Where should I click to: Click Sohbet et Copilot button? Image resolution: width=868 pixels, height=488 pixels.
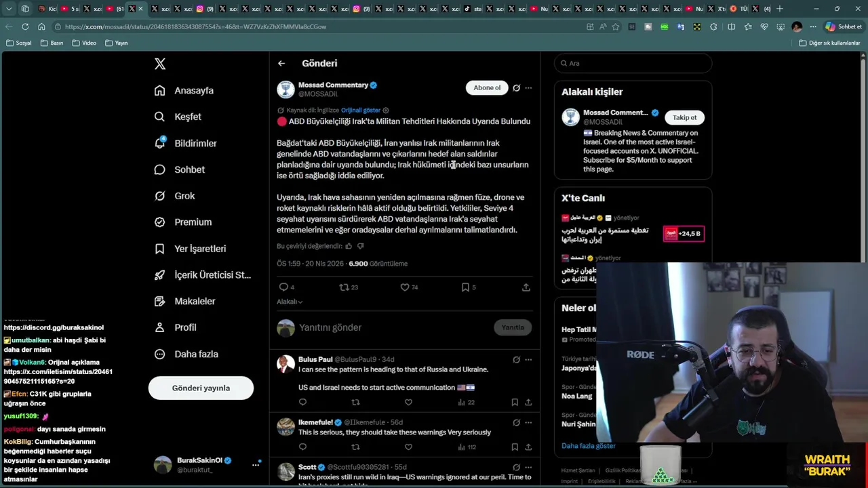pos(843,26)
